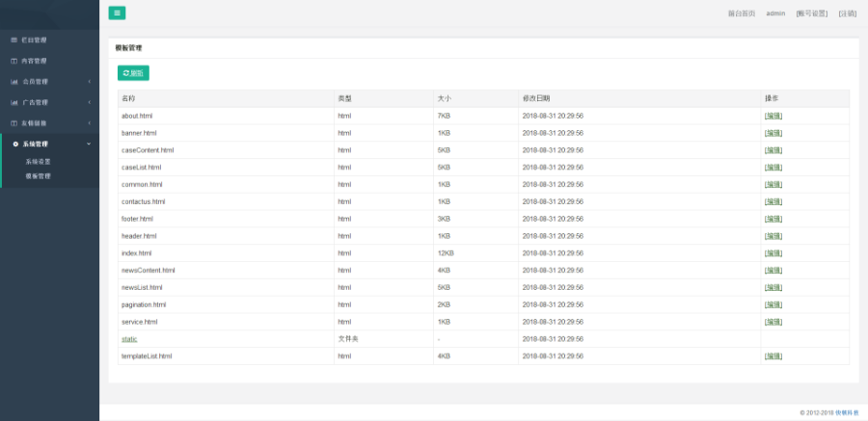The height and width of the screenshot is (421, 868).
Task: Open the static folder link
Action: (129, 339)
